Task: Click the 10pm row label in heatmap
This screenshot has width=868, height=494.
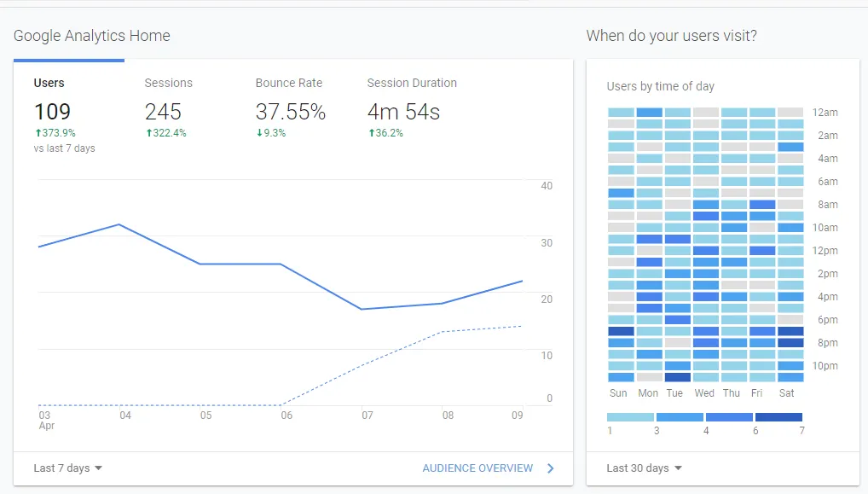Action: point(825,366)
